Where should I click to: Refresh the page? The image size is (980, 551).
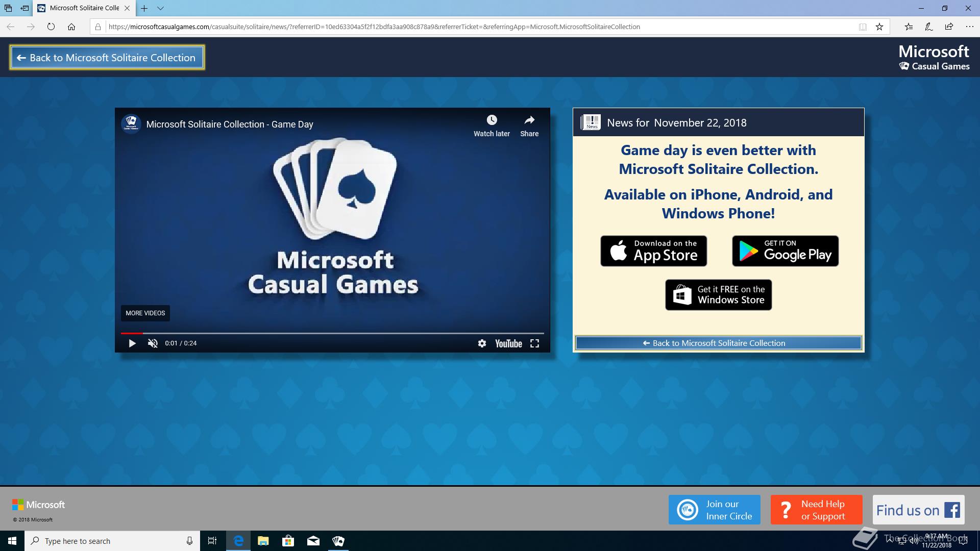51,27
